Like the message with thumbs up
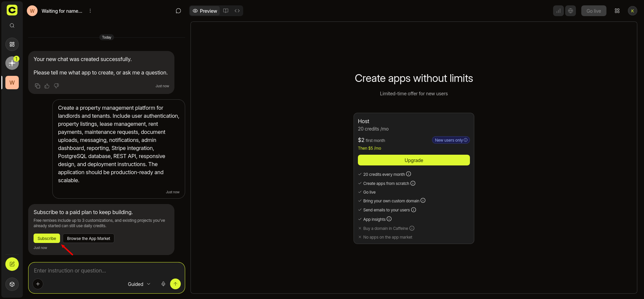This screenshot has height=299, width=644. 47,86
